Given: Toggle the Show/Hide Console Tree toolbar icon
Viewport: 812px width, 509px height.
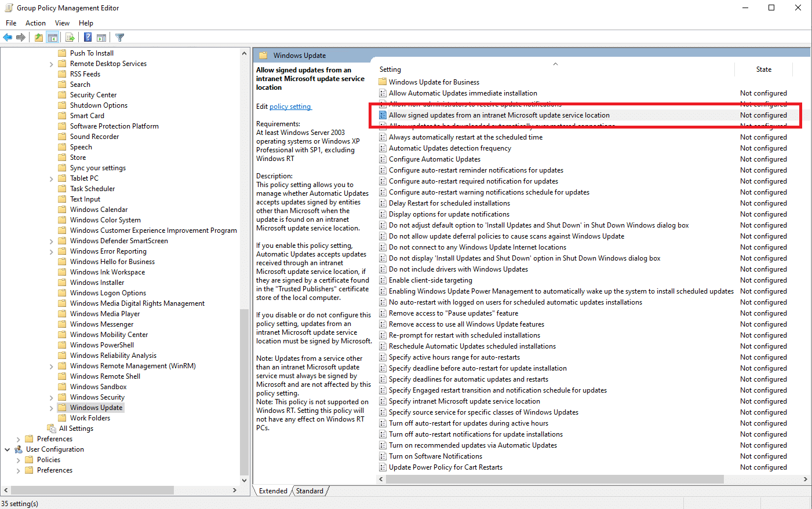Looking at the screenshot, I should (53, 38).
